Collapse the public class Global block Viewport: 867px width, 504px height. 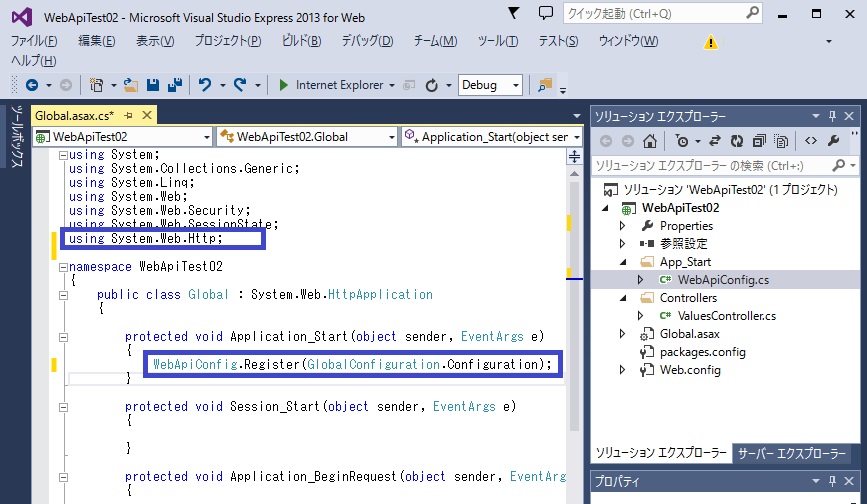[x=64, y=295]
